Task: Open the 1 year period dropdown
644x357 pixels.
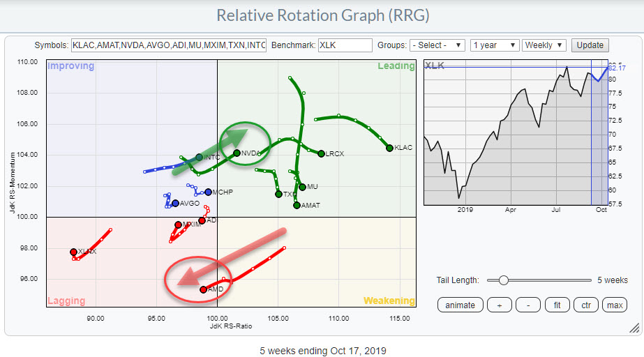Action: pos(495,45)
